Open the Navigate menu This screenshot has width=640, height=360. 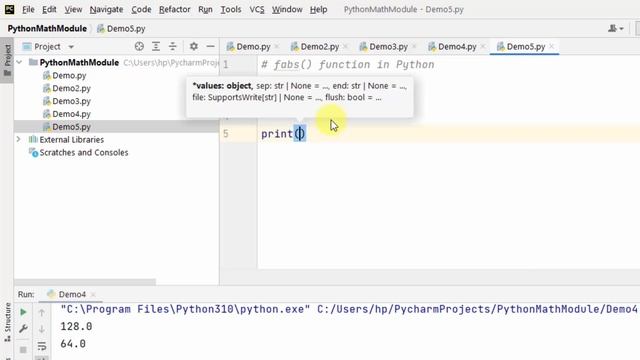pos(106,9)
